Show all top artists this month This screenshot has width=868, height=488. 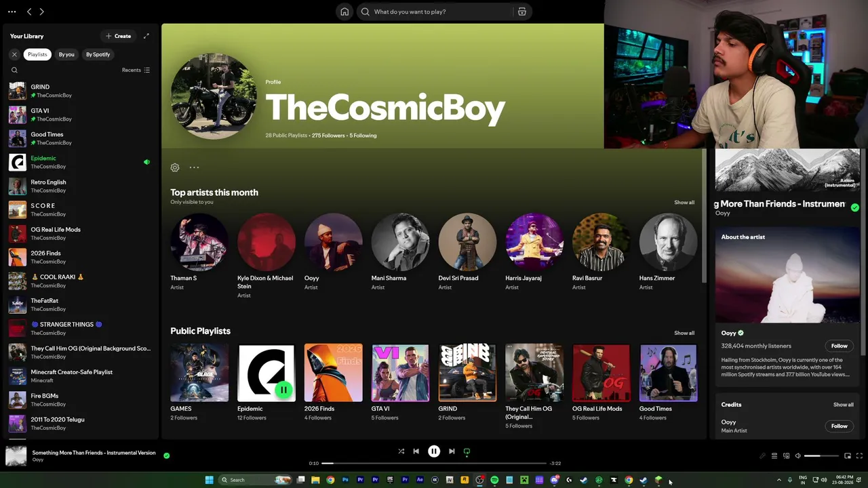684,202
